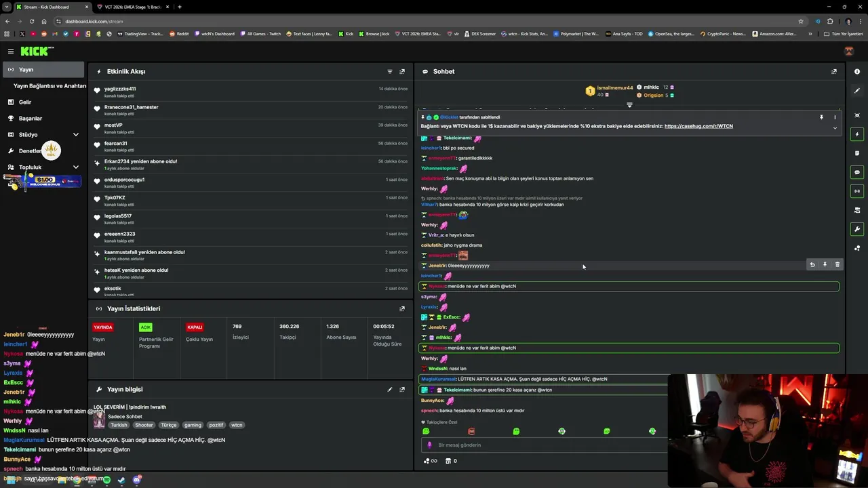Bookmark this page with star icon
This screenshot has height=488, width=868.
pos(801,21)
